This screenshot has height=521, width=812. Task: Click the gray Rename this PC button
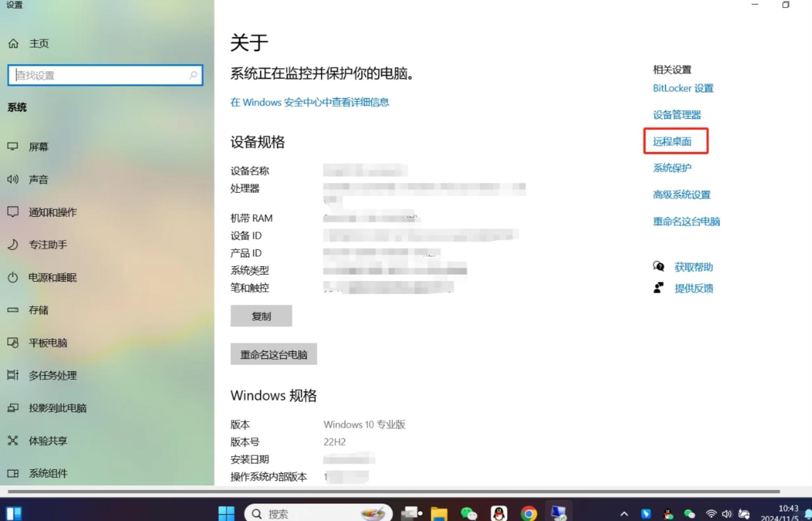click(x=274, y=354)
